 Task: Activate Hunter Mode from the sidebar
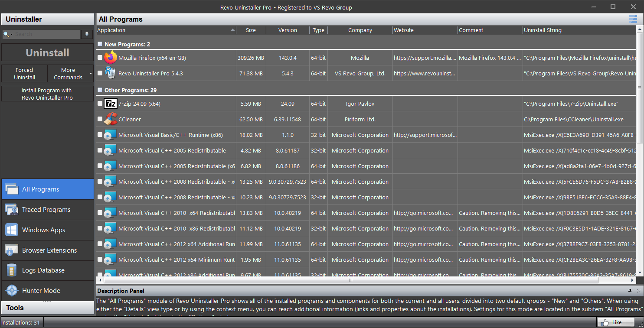click(x=47, y=291)
